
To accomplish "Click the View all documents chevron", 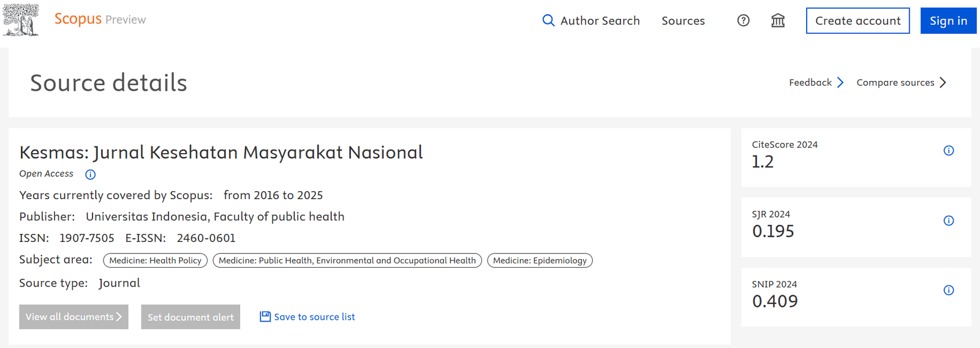I will click(x=119, y=317).
